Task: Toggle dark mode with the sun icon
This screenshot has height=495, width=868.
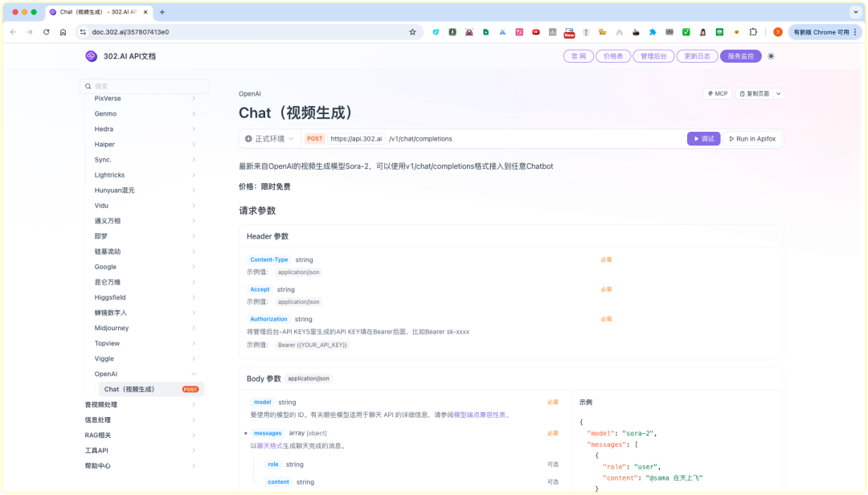Action: 769,56
